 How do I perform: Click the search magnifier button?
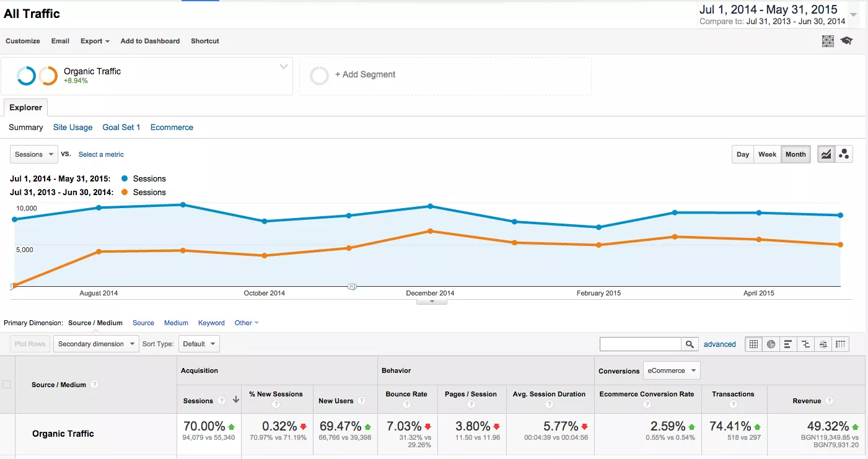(690, 344)
